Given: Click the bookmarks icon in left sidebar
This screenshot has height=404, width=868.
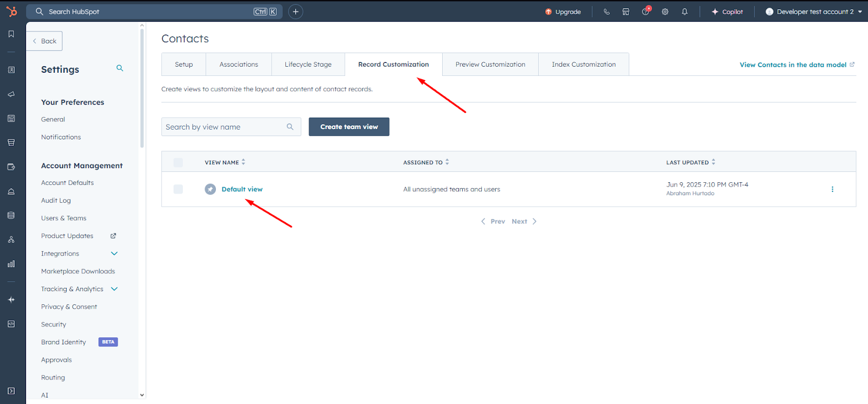Looking at the screenshot, I should point(11,34).
